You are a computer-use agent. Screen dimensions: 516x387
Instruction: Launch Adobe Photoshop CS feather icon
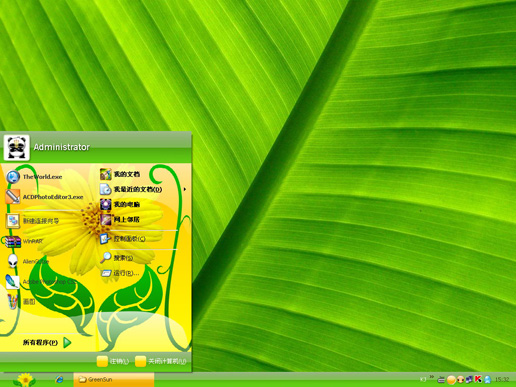[41, 282]
